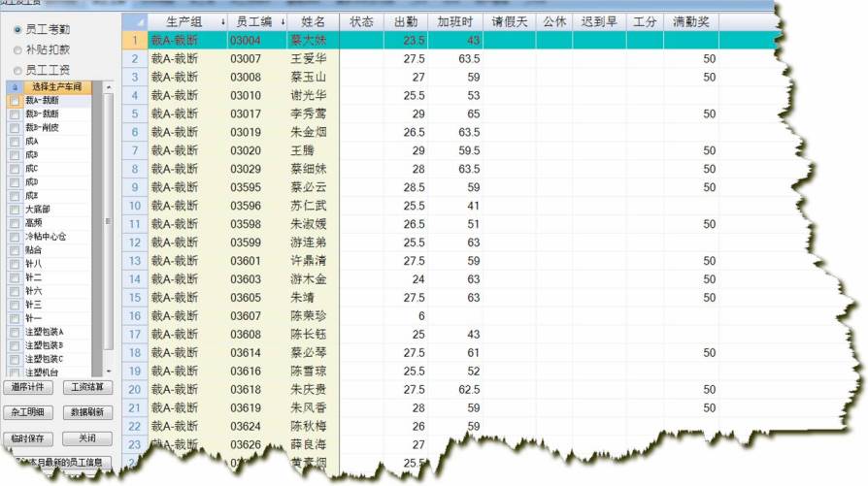
Task: Enable the 高频 workshop checkbox
Action: coord(15,223)
